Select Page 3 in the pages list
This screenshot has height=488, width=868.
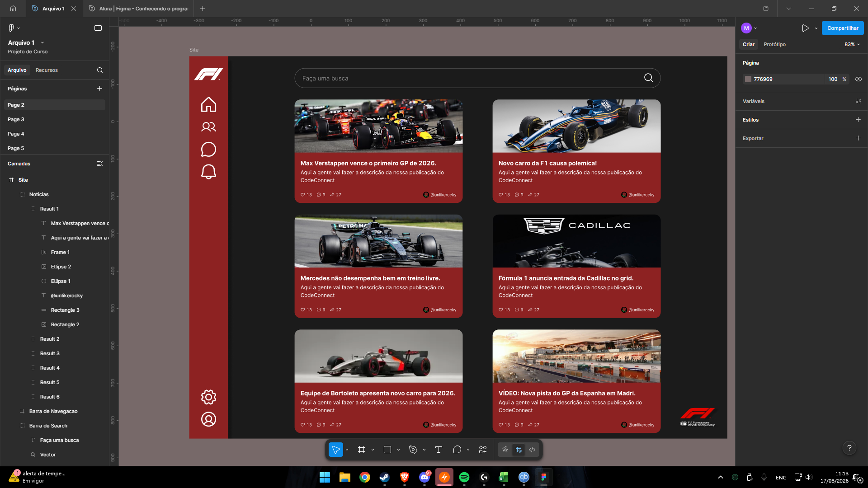(15, 119)
